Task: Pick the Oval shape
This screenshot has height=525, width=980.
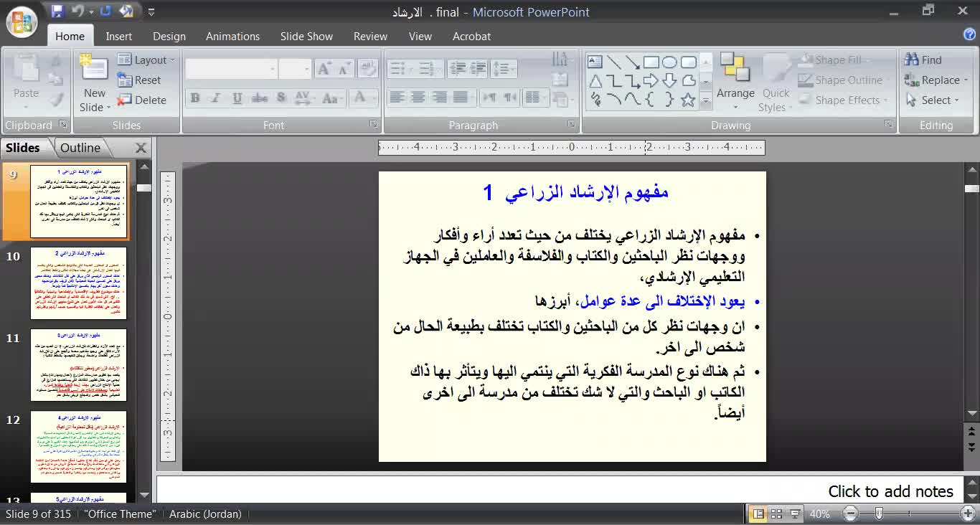Action: pyautogui.click(x=669, y=62)
